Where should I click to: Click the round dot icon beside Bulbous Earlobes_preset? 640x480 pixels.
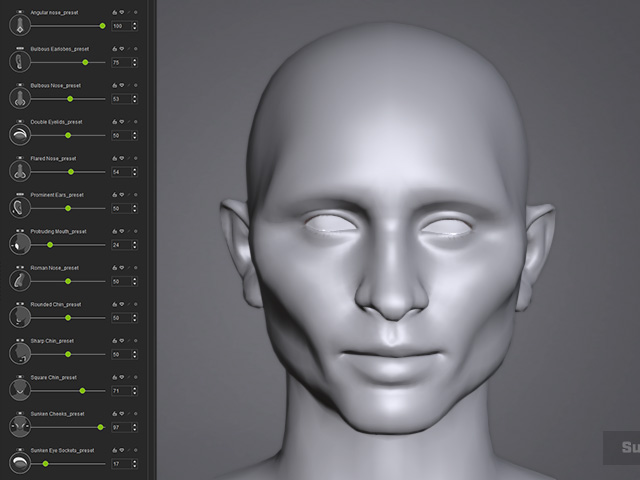click(136, 49)
